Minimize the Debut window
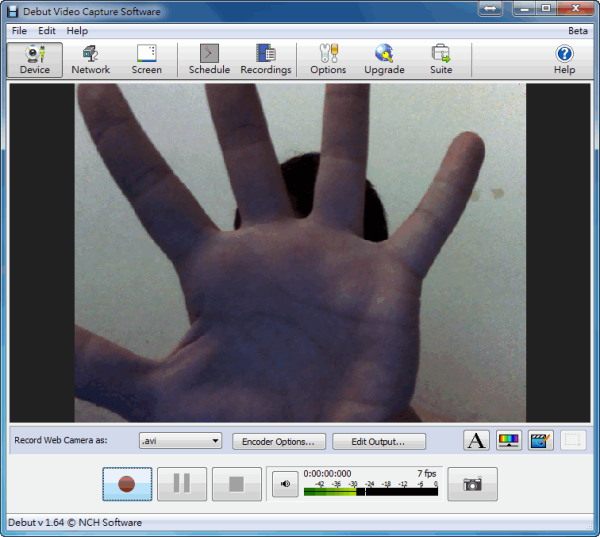Viewport: 600px width, 537px height. [524, 8]
